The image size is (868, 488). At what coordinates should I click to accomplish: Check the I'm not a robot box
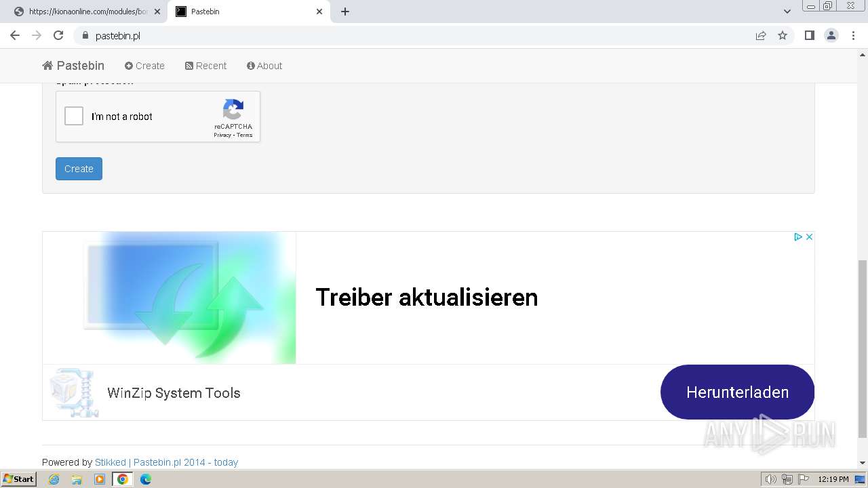point(74,116)
